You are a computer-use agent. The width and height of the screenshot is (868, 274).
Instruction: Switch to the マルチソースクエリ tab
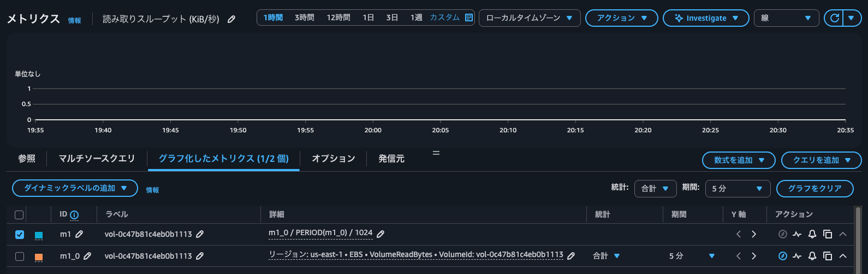tap(97, 159)
